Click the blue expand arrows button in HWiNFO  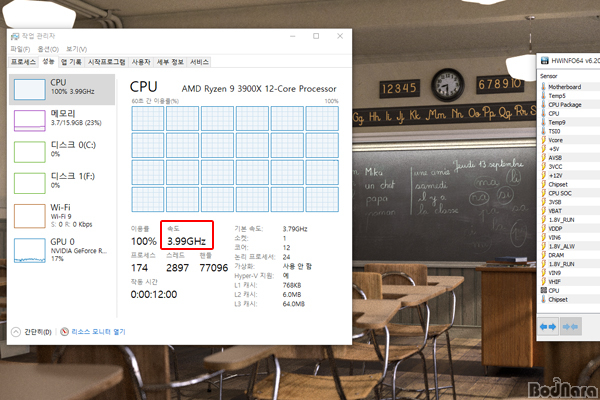(548, 327)
